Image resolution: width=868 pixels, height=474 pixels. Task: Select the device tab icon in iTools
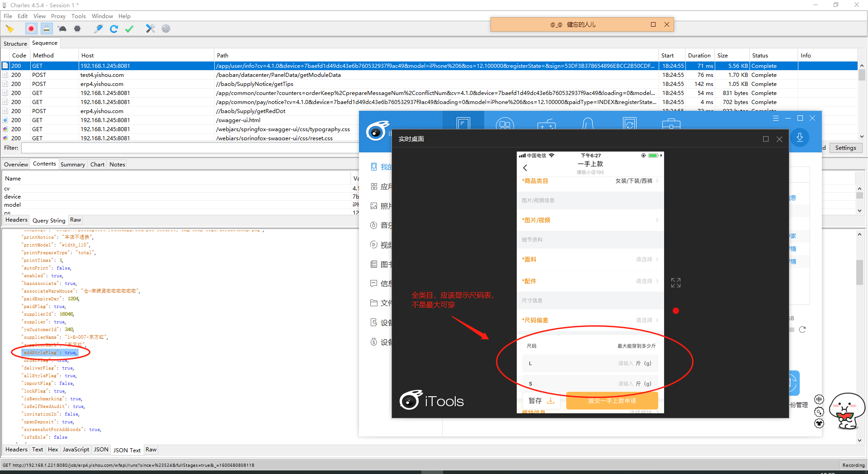tap(463, 123)
